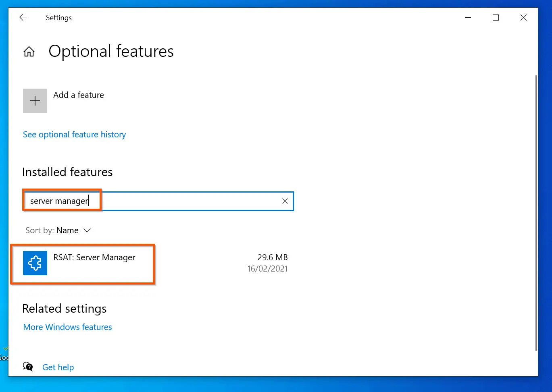This screenshot has height=392, width=552.
Task: Close the Settings window
Action: coord(523,18)
